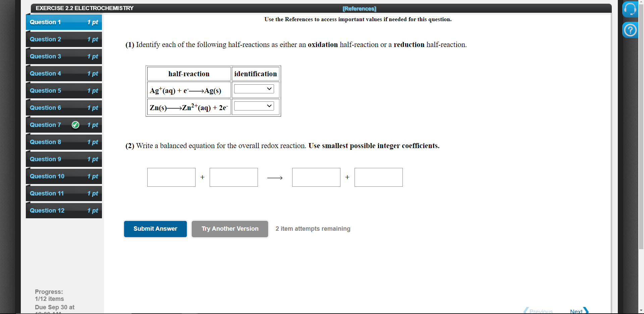Click the Next chevron arrow icon
This screenshot has width=644, height=314.
585,310
